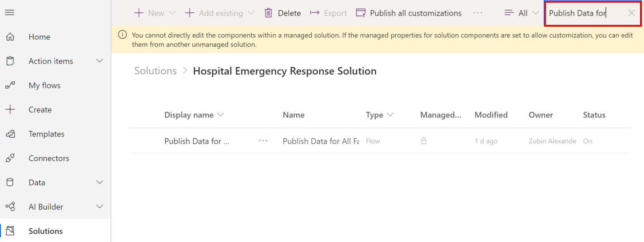Open the All filter dropdown

pos(521,13)
